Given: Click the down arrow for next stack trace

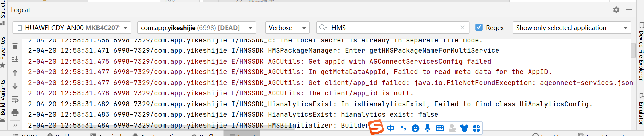Looking at the screenshot, I should click(15, 86).
